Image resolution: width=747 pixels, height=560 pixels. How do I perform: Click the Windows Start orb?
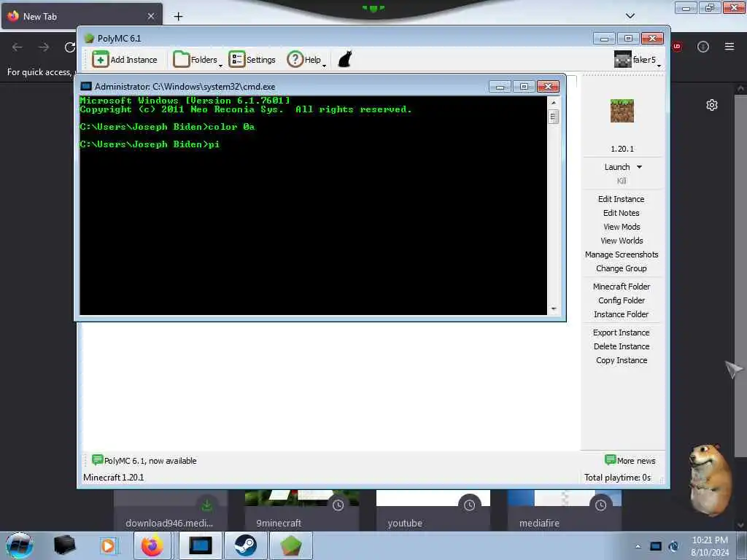20,545
